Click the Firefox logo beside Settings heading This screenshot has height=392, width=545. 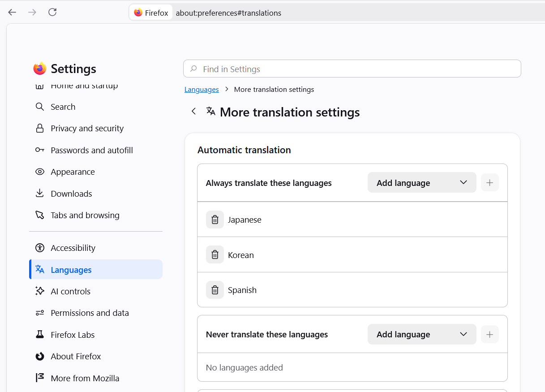coord(40,69)
